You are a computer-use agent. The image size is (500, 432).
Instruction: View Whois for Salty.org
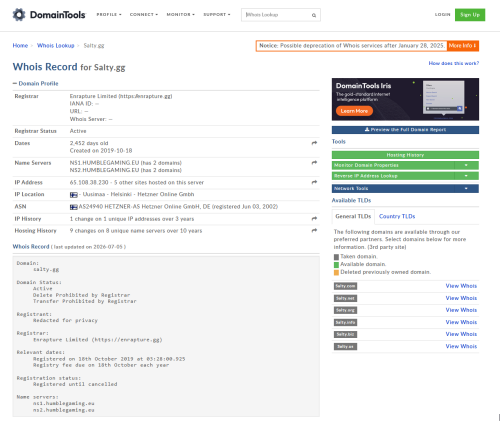[x=461, y=310]
